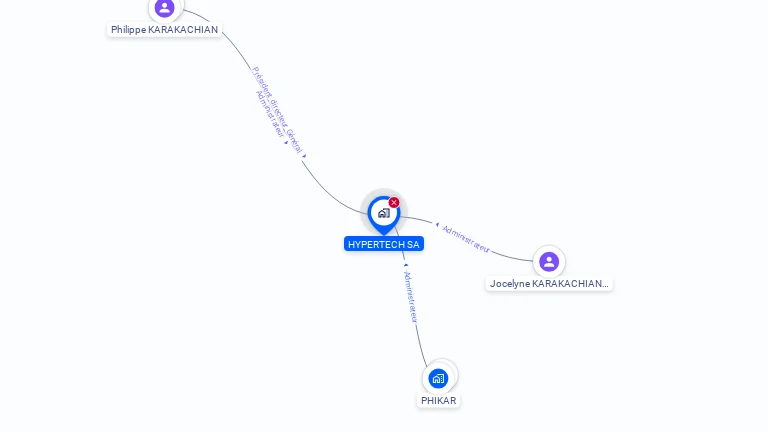Click the red X badge on HYPERTECH SA
The height and width of the screenshot is (432, 768).
click(x=394, y=202)
